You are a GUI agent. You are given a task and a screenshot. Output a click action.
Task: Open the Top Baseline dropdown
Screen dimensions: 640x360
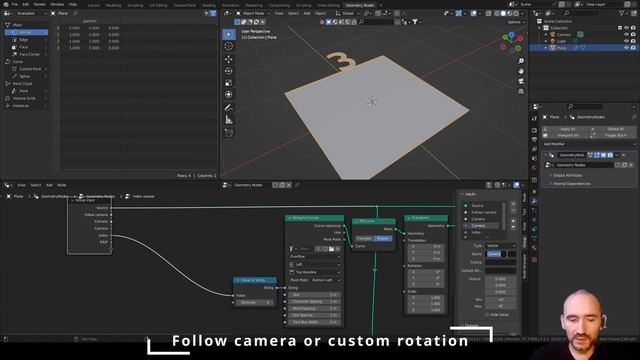pyautogui.click(x=315, y=272)
